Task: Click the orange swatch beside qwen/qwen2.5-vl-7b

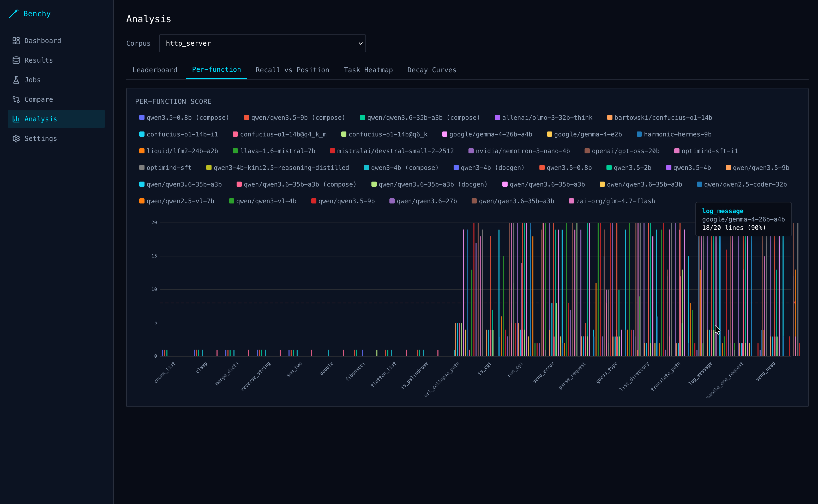Action: 142,201
